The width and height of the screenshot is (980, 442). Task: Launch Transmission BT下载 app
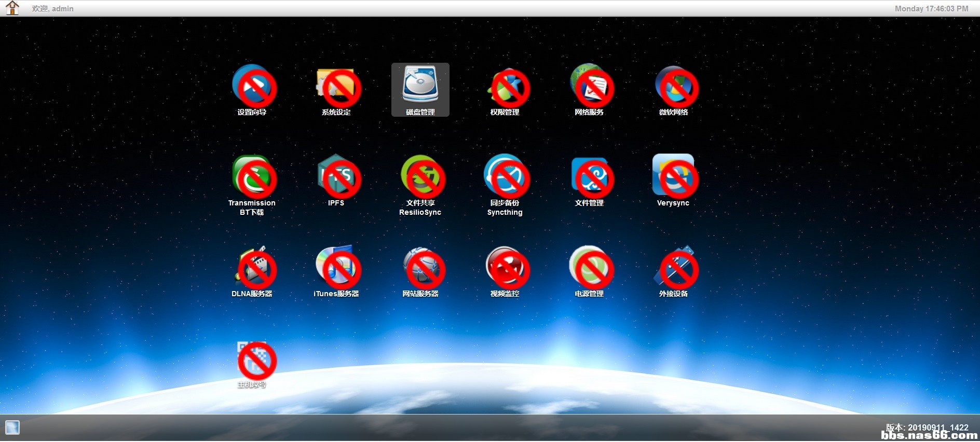[252, 177]
